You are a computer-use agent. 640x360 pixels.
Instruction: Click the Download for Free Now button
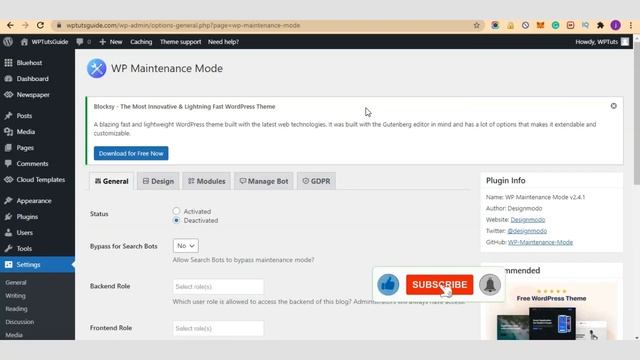(x=131, y=153)
